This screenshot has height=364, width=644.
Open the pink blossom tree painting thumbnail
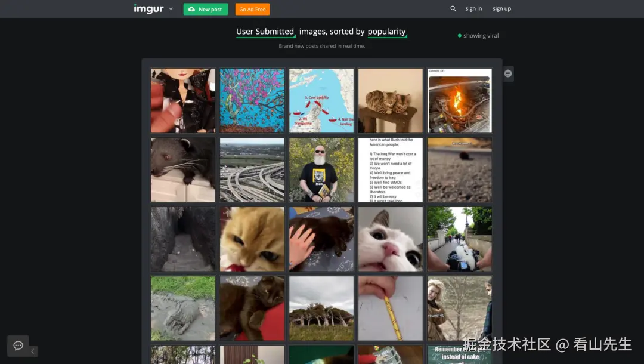pos(252,101)
